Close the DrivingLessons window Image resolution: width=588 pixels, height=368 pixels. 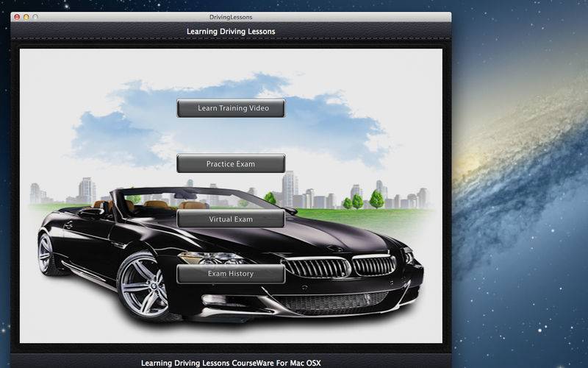pyautogui.click(x=17, y=17)
